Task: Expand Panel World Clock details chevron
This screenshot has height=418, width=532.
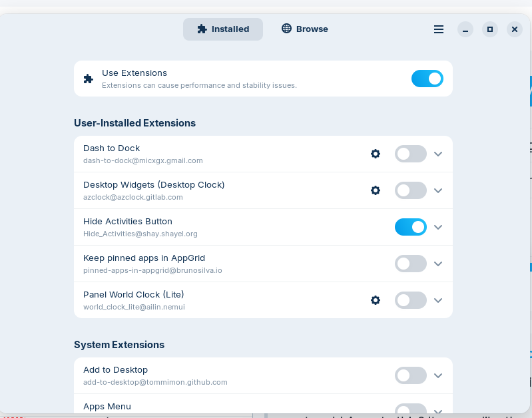Action: click(438, 301)
